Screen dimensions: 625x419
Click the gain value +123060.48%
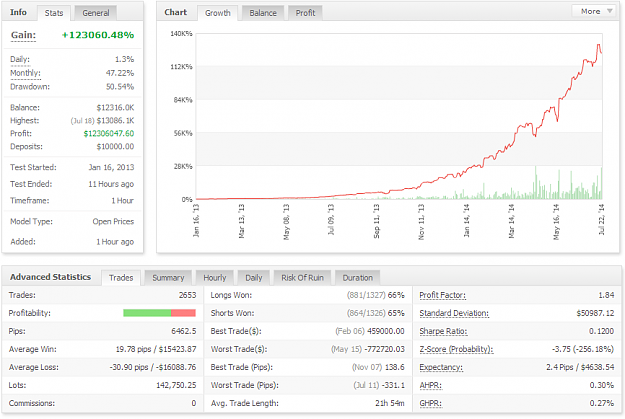tap(98, 35)
